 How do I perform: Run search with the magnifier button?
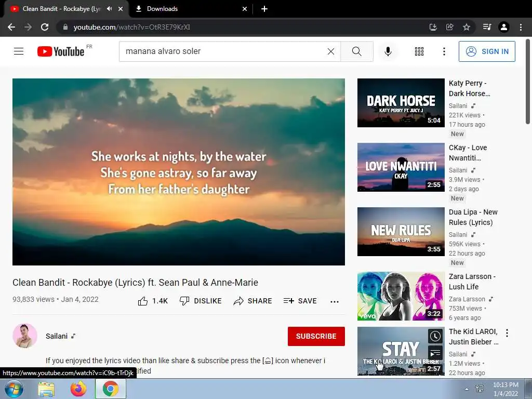coord(356,51)
